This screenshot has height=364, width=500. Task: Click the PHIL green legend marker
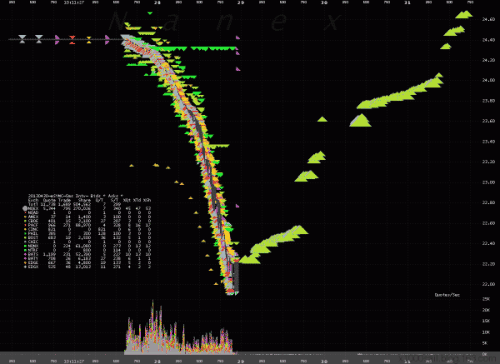25,233
